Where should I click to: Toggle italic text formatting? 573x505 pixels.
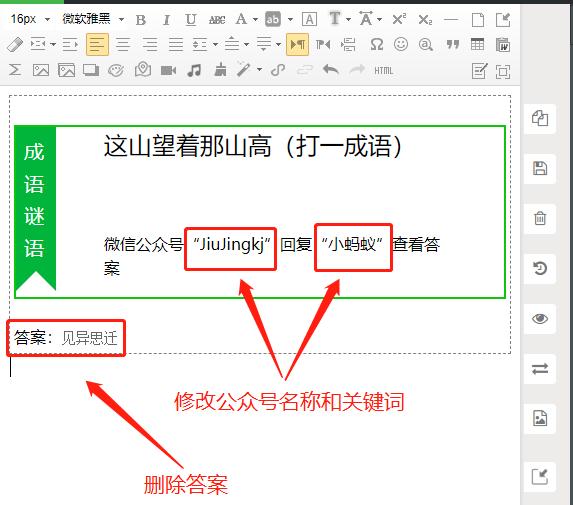point(166,20)
